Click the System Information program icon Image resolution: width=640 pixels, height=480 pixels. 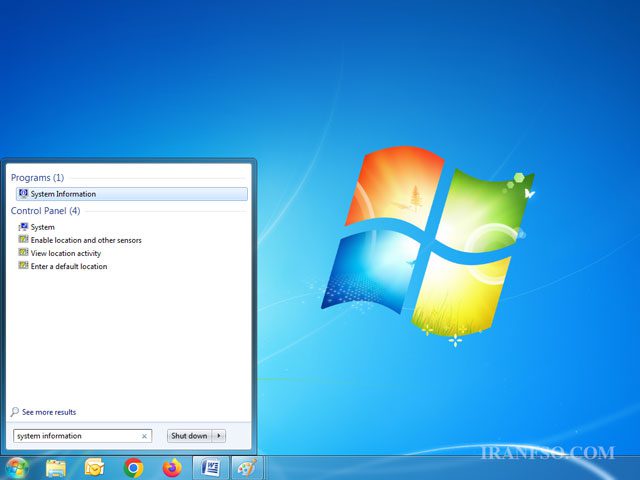tap(23, 193)
